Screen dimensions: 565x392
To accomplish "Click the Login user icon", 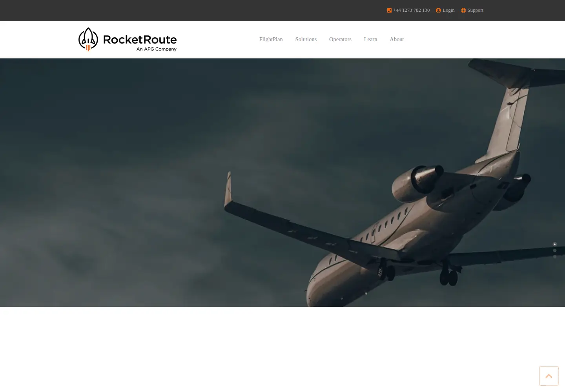I will [x=438, y=10].
